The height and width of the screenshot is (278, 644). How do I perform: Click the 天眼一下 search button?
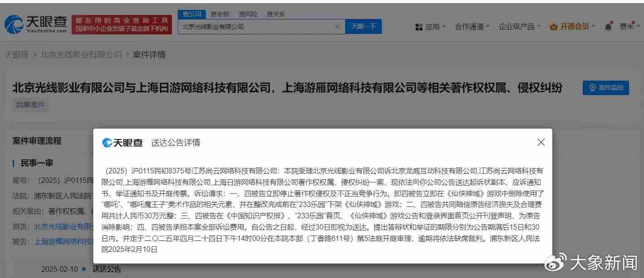pyautogui.click(x=363, y=27)
